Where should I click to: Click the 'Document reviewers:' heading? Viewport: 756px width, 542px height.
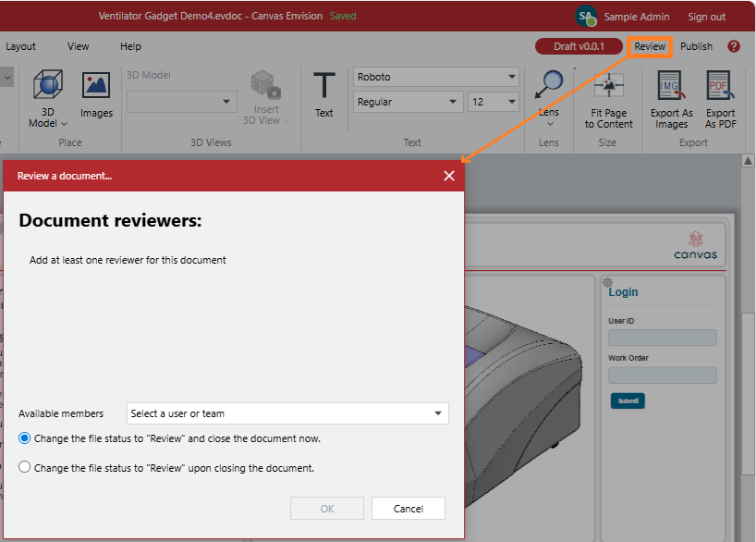[x=110, y=220]
